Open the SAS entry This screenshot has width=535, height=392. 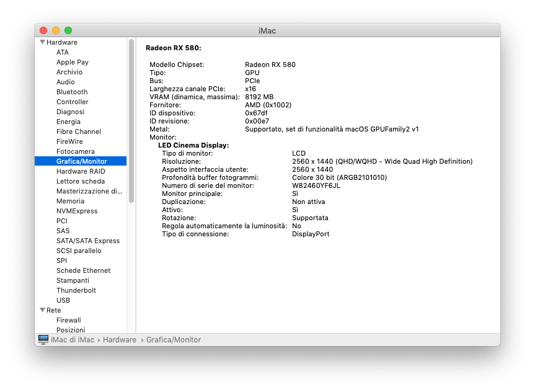63,231
